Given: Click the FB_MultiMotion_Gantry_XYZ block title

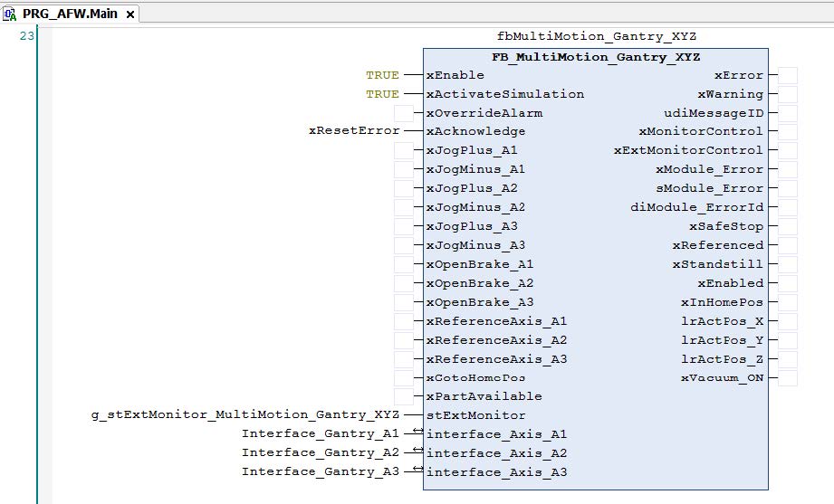Looking at the screenshot, I should click(595, 57).
